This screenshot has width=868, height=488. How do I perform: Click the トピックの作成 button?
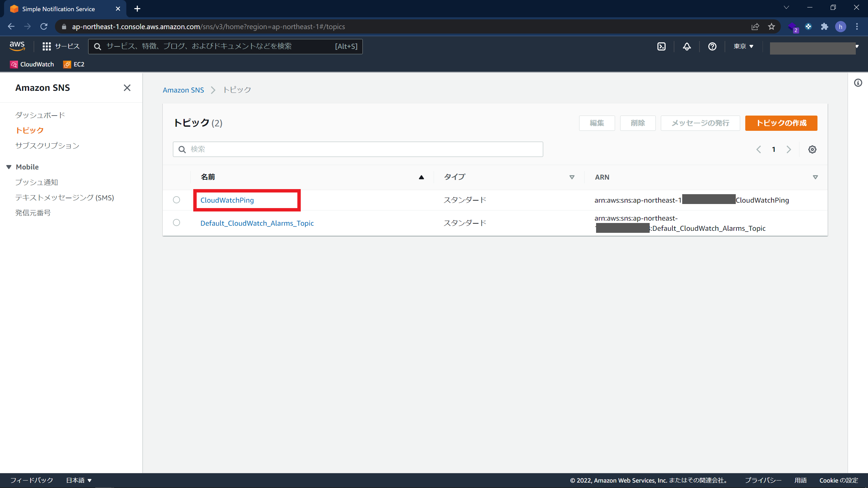tap(781, 123)
